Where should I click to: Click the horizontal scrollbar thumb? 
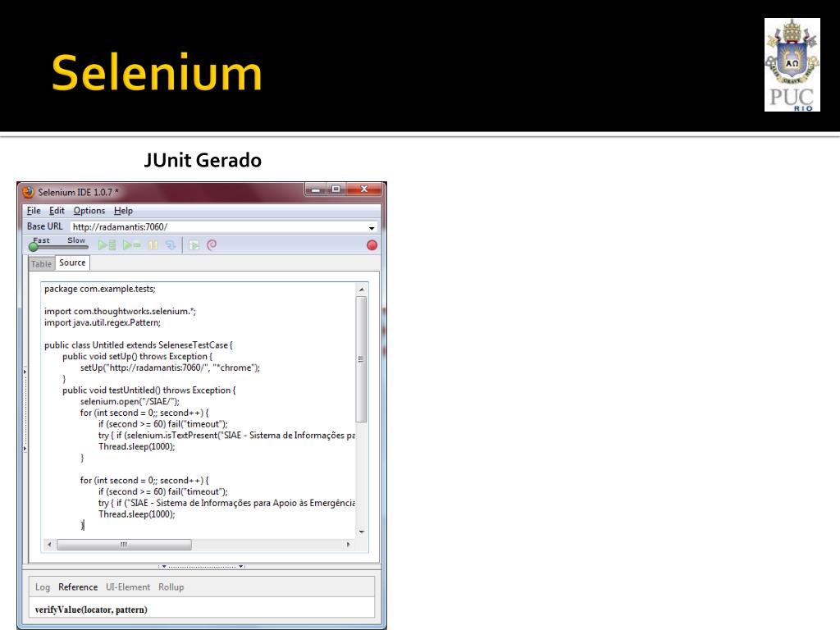(x=125, y=545)
